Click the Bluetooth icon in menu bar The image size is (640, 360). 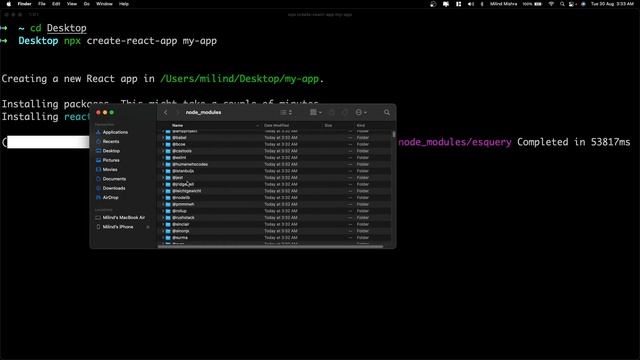pyautogui.click(x=482, y=4)
